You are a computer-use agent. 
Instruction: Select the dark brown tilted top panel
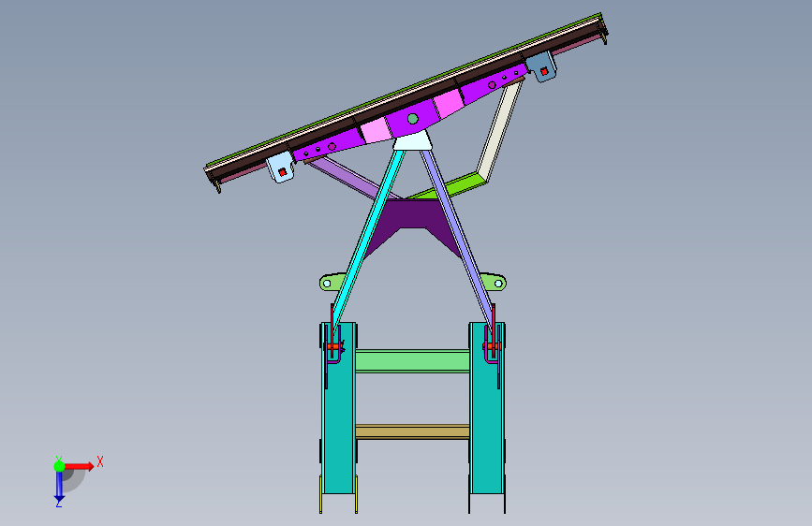click(x=406, y=101)
